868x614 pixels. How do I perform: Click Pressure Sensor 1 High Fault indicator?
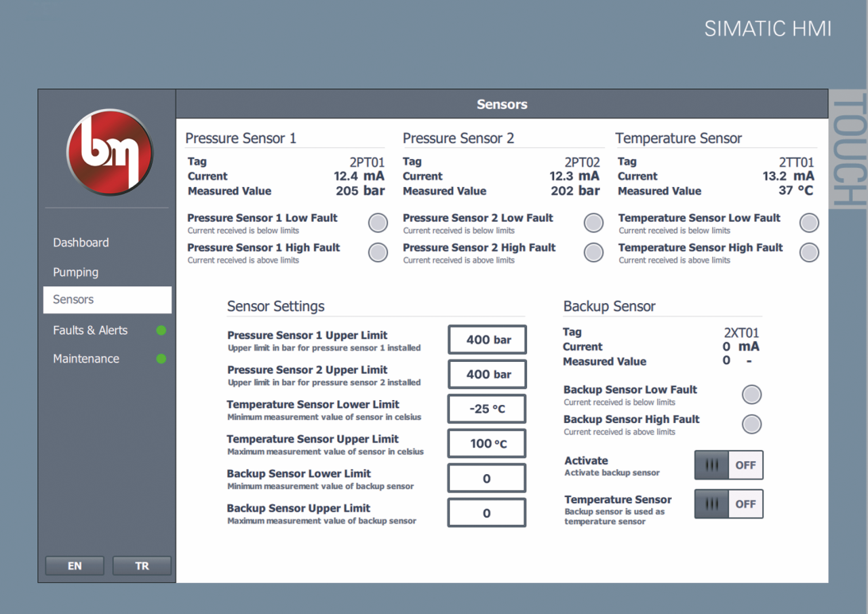click(x=378, y=252)
